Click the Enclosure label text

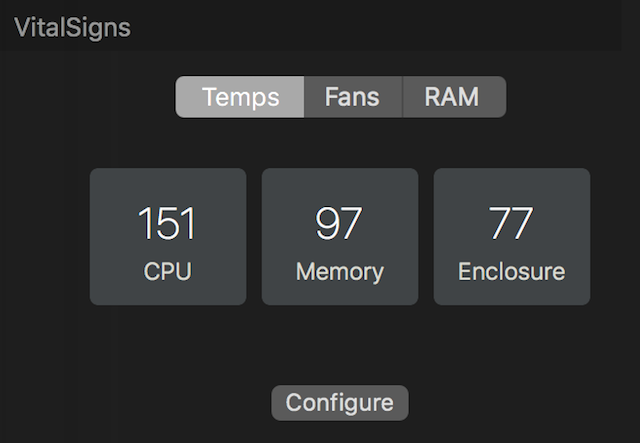[511, 271]
